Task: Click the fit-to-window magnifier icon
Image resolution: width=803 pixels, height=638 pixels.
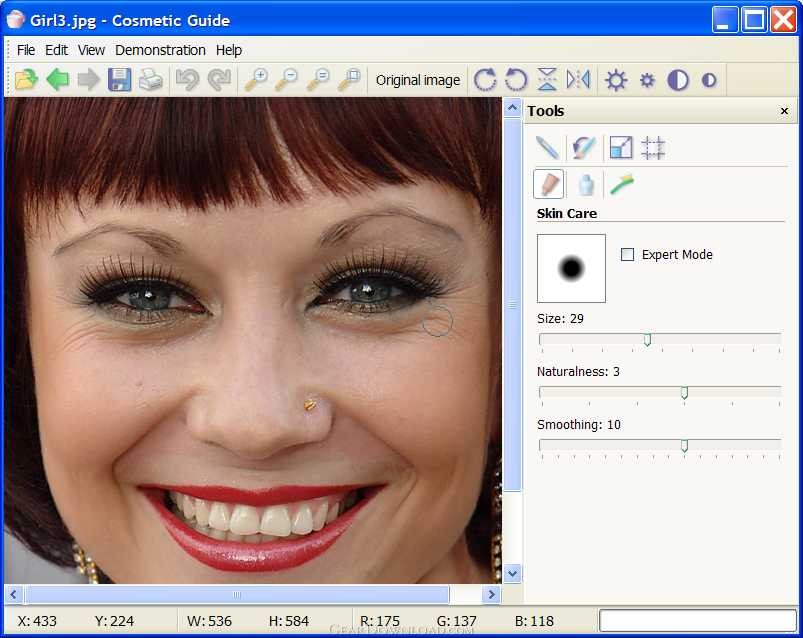Action: click(x=350, y=79)
